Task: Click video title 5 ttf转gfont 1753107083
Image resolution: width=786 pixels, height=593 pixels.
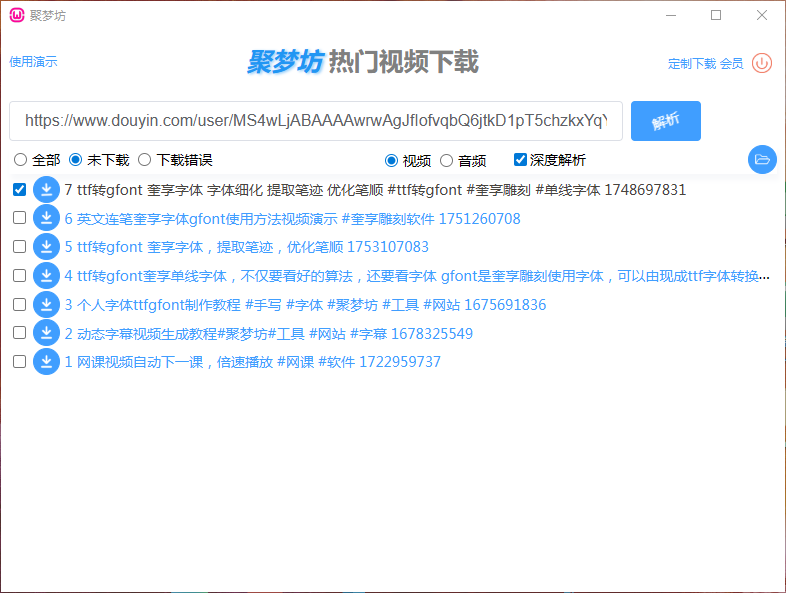Action: 247,247
